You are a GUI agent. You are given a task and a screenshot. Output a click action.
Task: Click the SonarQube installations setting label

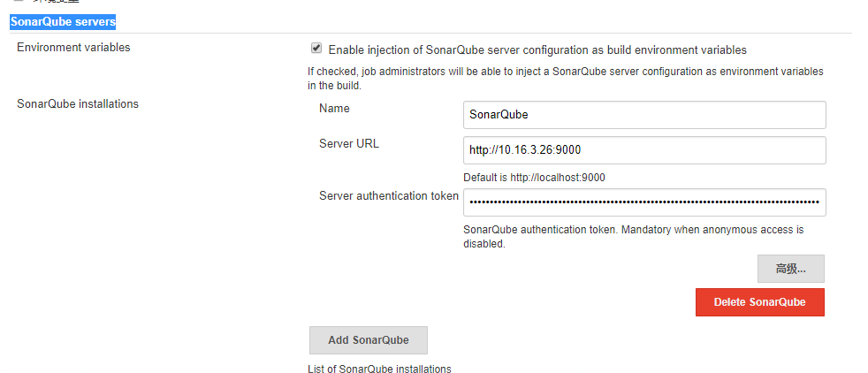(78, 103)
